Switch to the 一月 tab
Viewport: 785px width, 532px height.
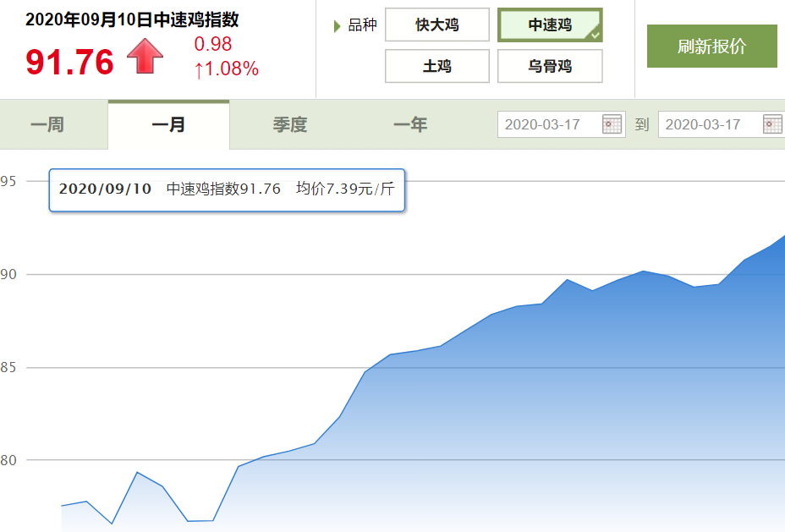pos(168,125)
